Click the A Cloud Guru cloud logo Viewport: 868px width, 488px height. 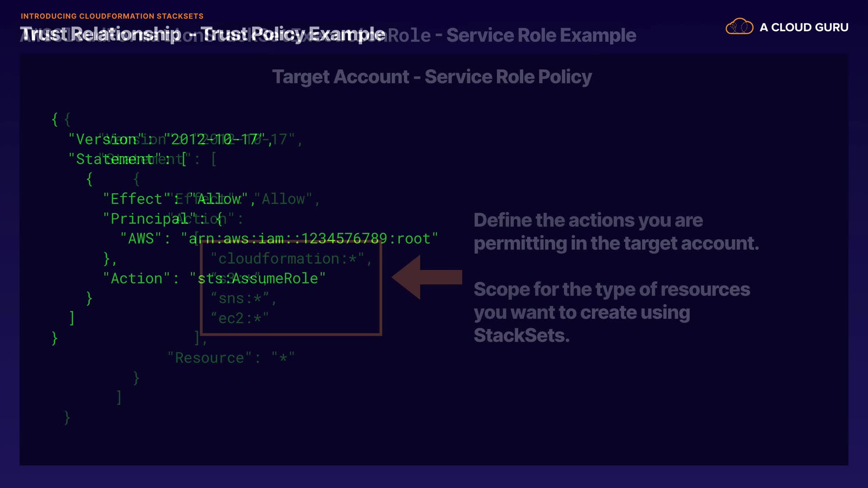tap(739, 27)
